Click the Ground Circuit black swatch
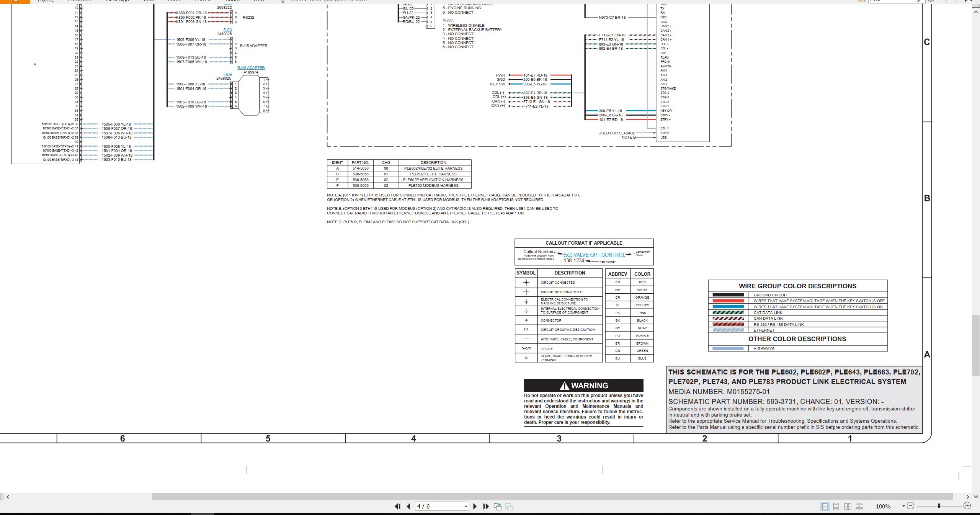980x515 pixels. (x=728, y=295)
